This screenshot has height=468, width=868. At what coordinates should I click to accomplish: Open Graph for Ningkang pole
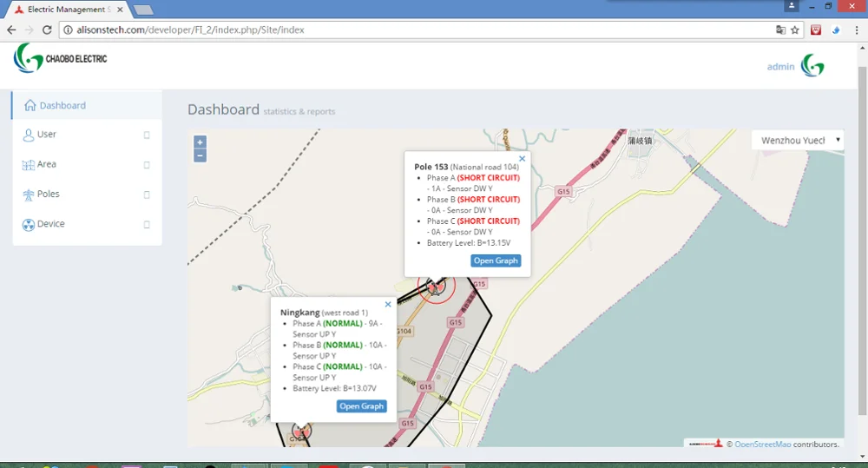point(361,406)
